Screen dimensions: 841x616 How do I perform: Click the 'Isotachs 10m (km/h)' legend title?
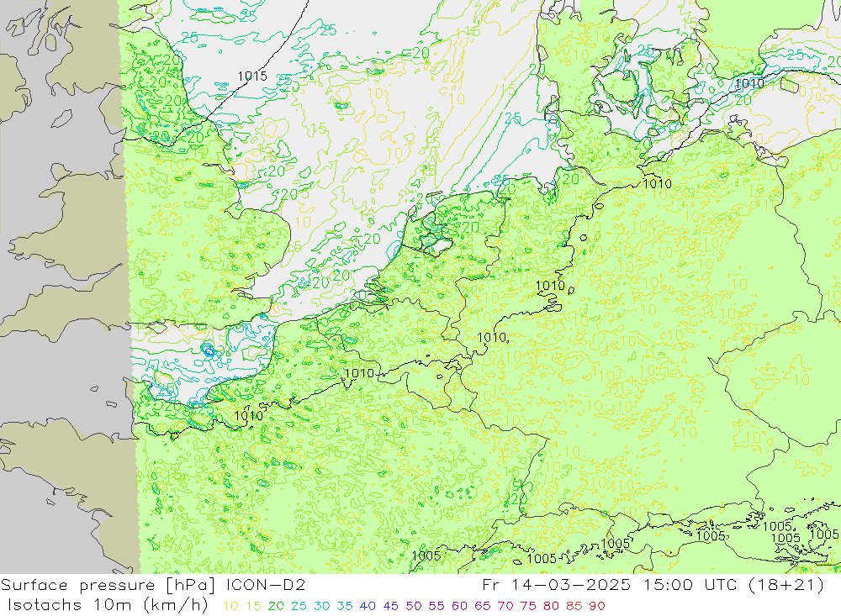point(108,605)
